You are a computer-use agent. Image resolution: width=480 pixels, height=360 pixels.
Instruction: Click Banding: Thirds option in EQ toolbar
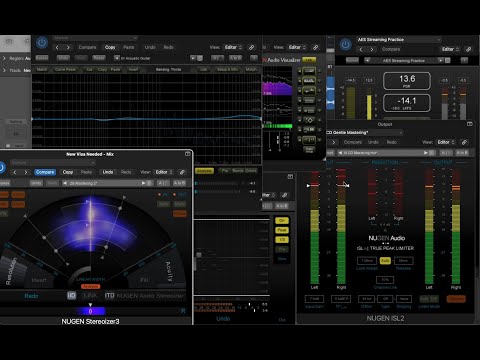[x=168, y=69]
